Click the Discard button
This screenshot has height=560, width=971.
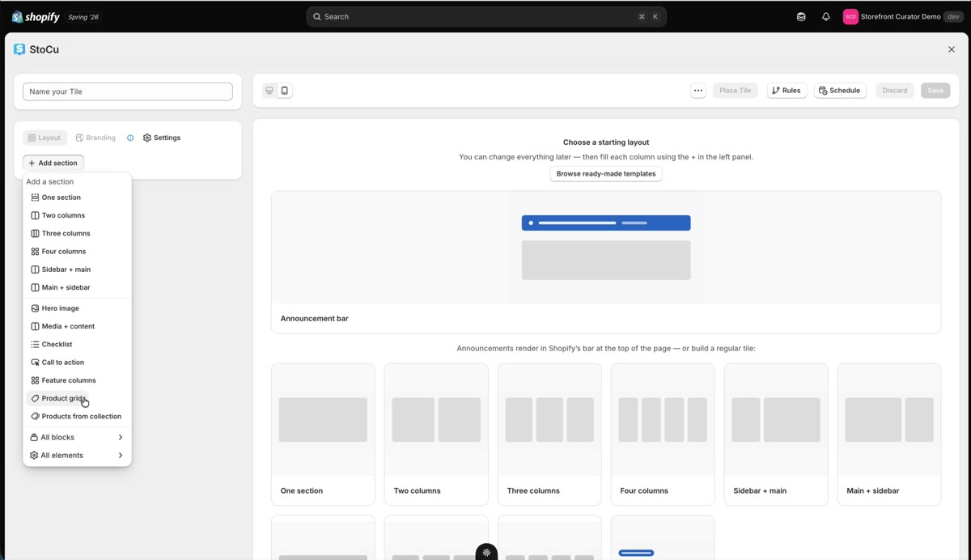(x=895, y=91)
